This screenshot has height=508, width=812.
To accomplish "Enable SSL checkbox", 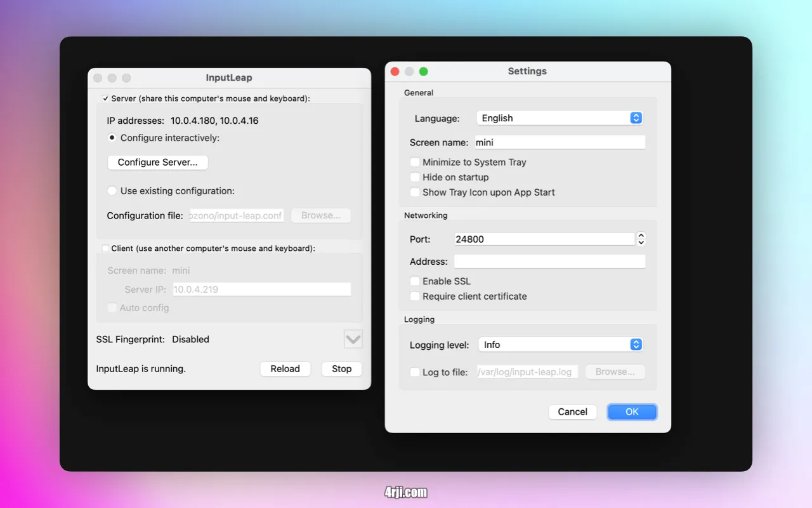I will [x=415, y=281].
